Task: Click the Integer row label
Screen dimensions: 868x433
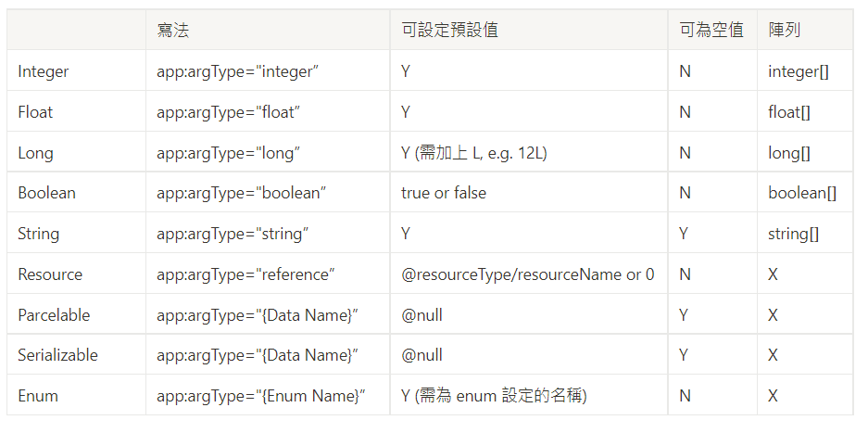Action: point(44,71)
